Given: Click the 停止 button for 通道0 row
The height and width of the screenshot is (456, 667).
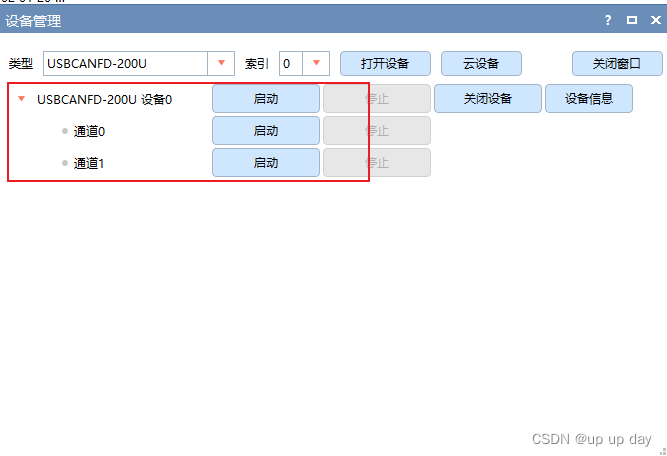Looking at the screenshot, I should point(377,131).
